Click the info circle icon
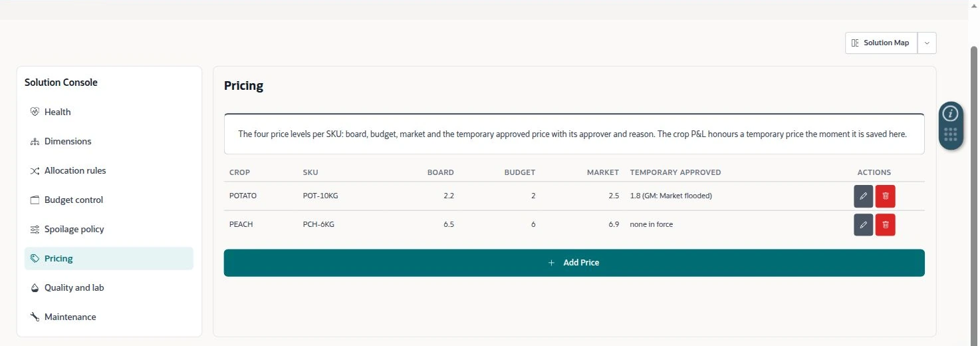Image resolution: width=980 pixels, height=346 pixels. coord(951,113)
